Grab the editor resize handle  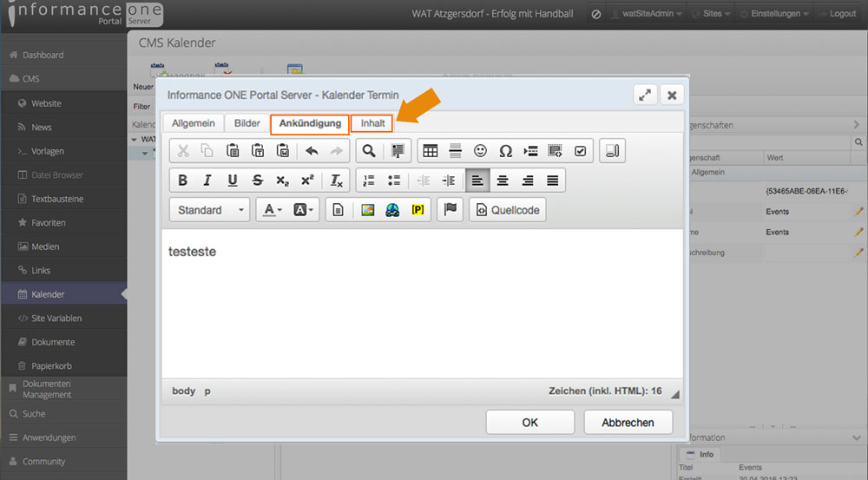tap(674, 394)
